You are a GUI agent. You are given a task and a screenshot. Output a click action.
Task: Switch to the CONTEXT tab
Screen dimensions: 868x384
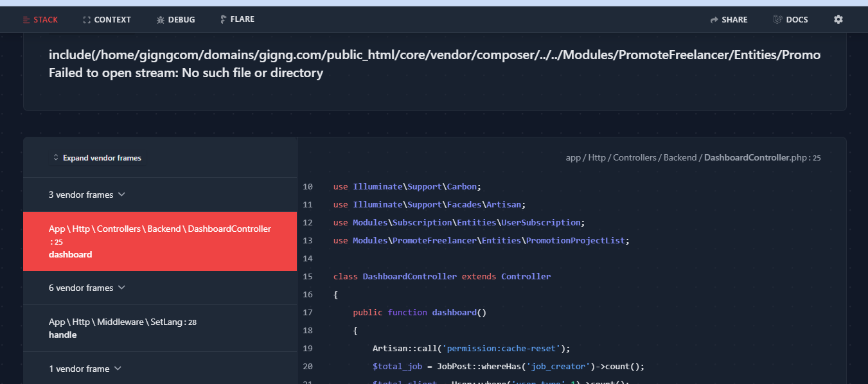(x=107, y=20)
